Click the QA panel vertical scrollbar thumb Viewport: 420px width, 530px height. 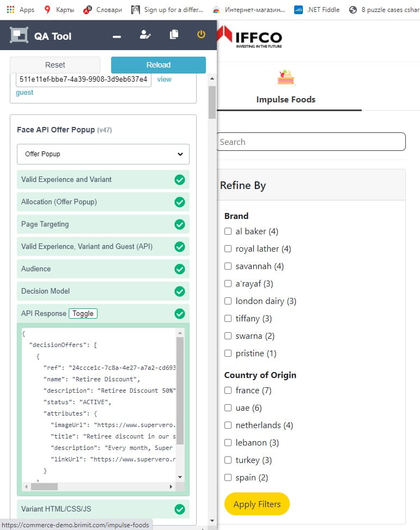click(212, 102)
